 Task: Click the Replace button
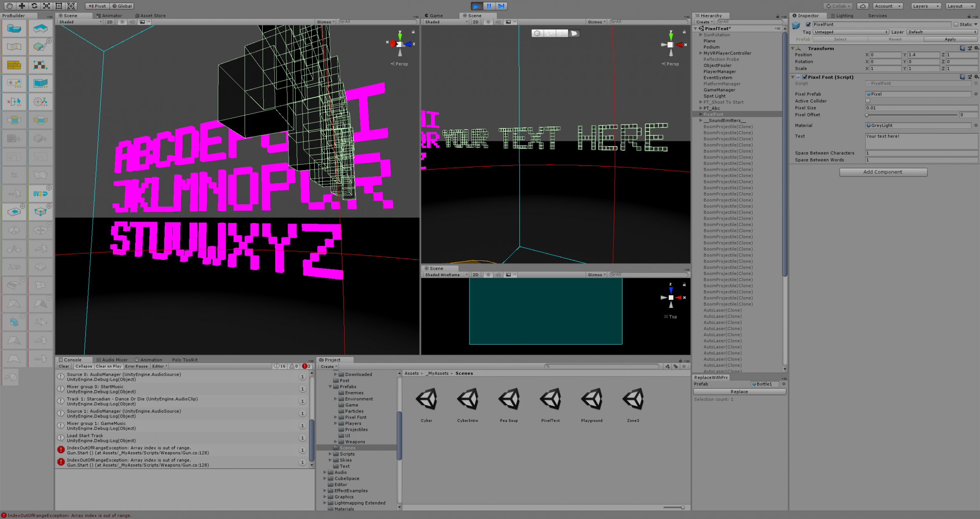(x=739, y=392)
